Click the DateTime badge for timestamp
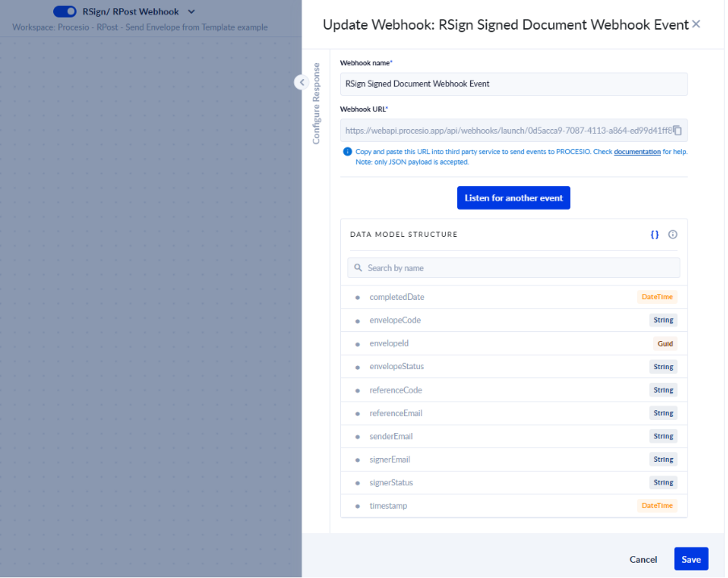728x578 pixels. (x=656, y=505)
